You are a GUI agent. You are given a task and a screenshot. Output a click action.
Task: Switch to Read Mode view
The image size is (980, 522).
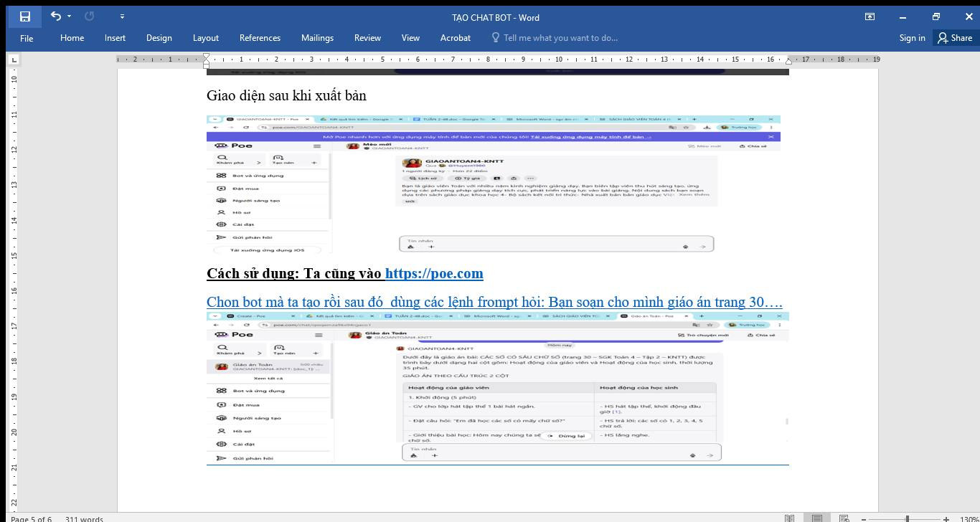(789, 518)
